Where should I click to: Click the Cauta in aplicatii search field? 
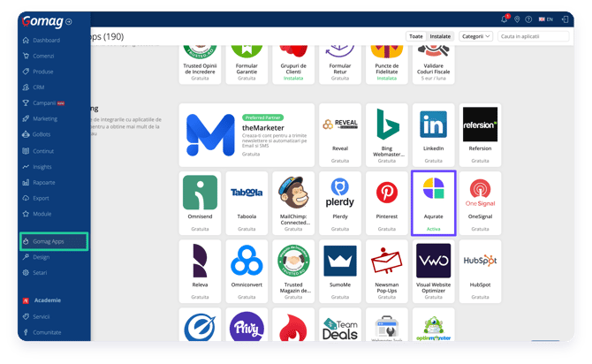[x=533, y=36]
